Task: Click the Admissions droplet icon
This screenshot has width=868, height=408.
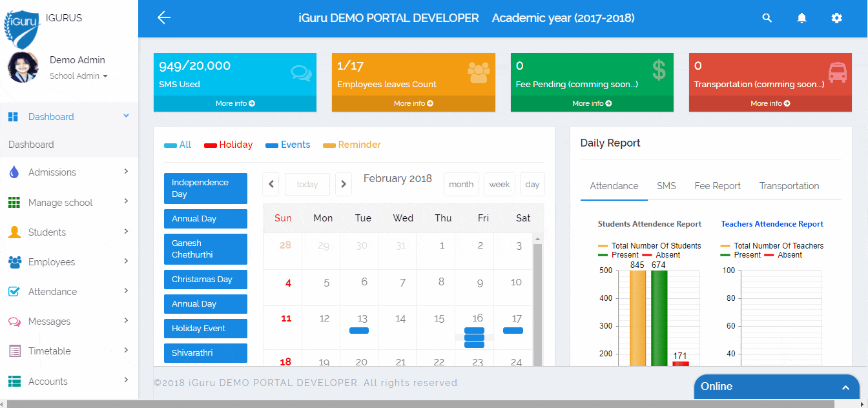Action: (x=14, y=172)
